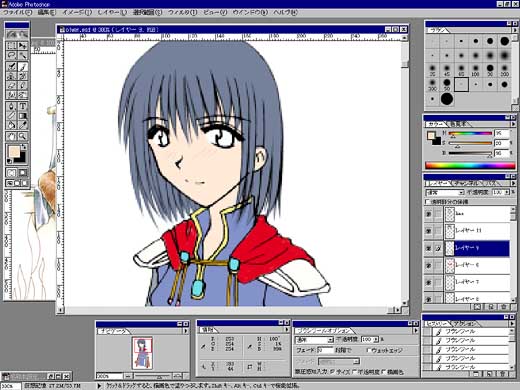Expand the Layers panel flyout menu arrow
Viewport: 520px width, 390px height.
513,183
